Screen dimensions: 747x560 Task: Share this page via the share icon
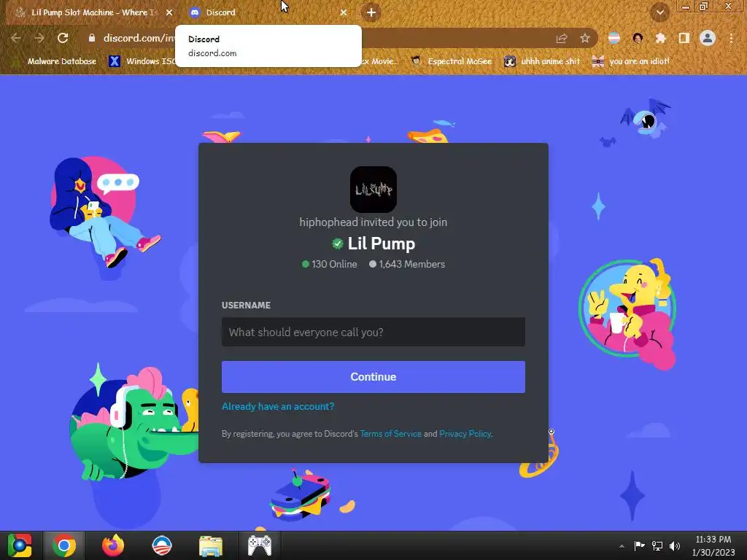[x=562, y=38]
